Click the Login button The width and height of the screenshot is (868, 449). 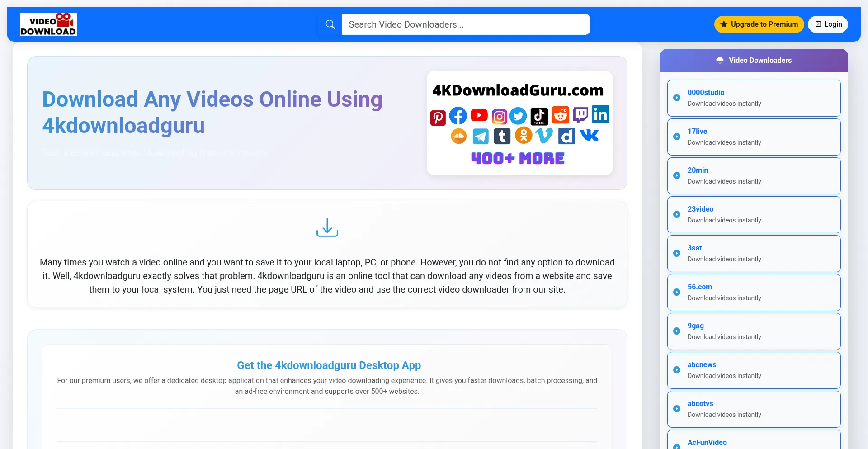[828, 24]
